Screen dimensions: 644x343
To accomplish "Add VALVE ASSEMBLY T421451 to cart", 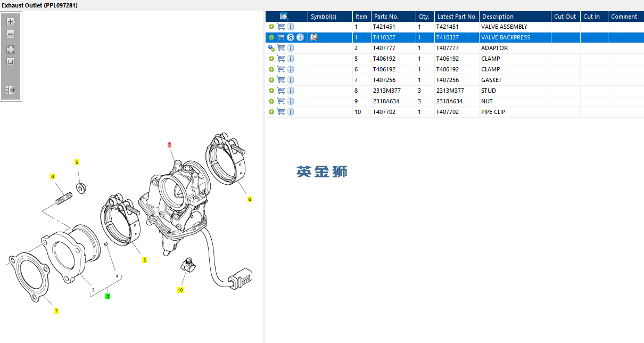I will point(281,27).
